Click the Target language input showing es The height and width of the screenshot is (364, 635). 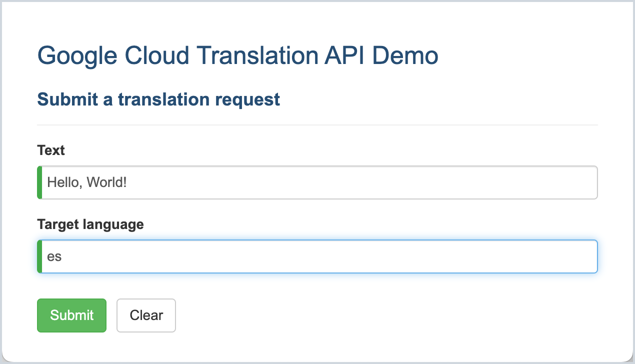317,256
